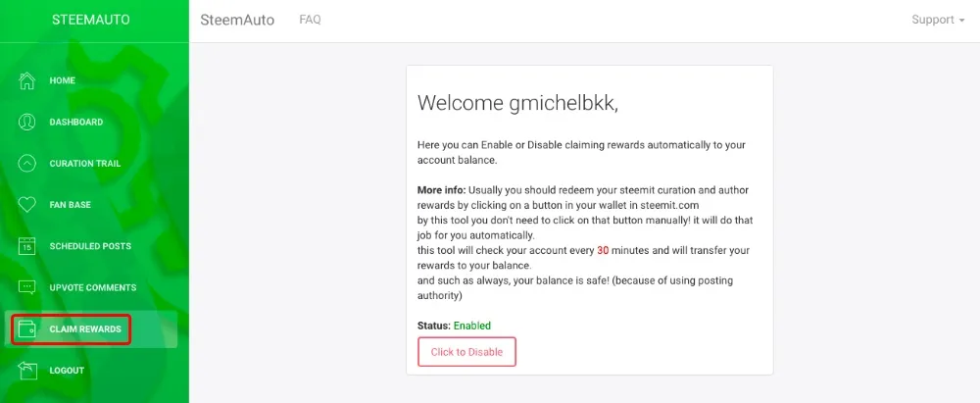Click the Curation Trail arrow-circle icon
Image resolution: width=980 pixels, height=403 pixels.
(27, 164)
